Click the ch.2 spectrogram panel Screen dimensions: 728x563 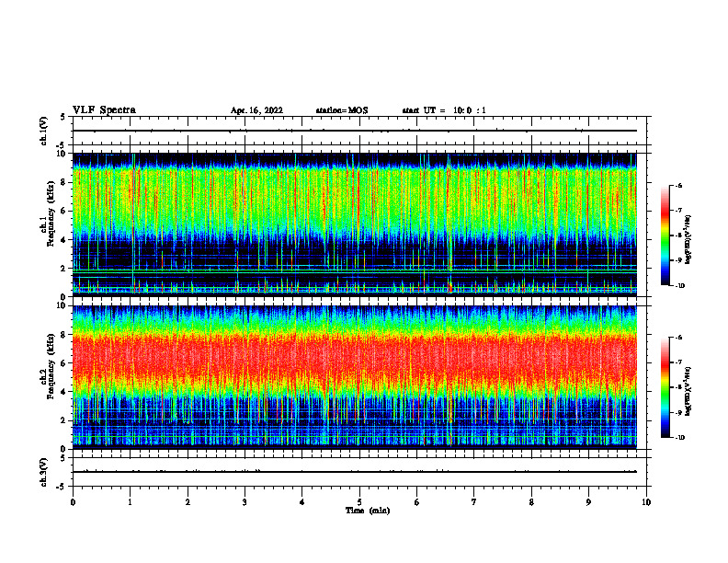click(x=355, y=377)
